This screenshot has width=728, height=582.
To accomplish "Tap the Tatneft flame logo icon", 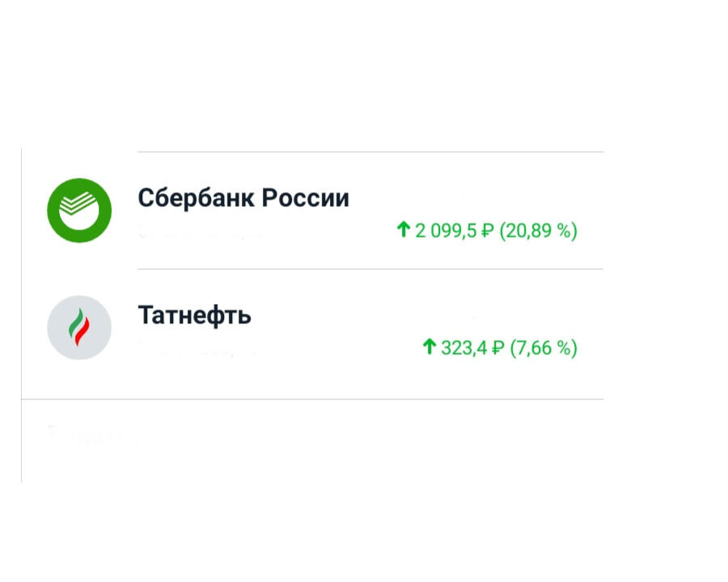I will 79,327.
